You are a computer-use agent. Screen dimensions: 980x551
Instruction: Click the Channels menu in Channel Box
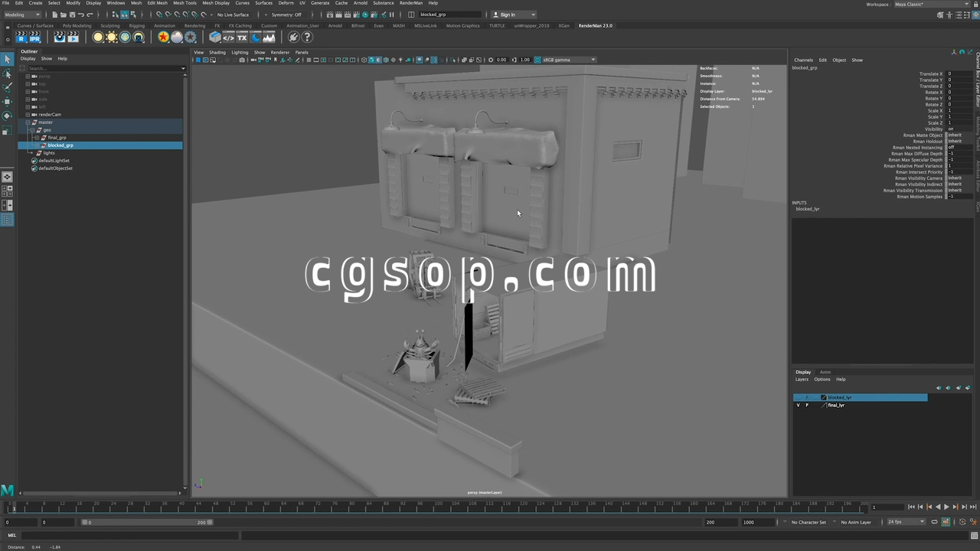(803, 60)
